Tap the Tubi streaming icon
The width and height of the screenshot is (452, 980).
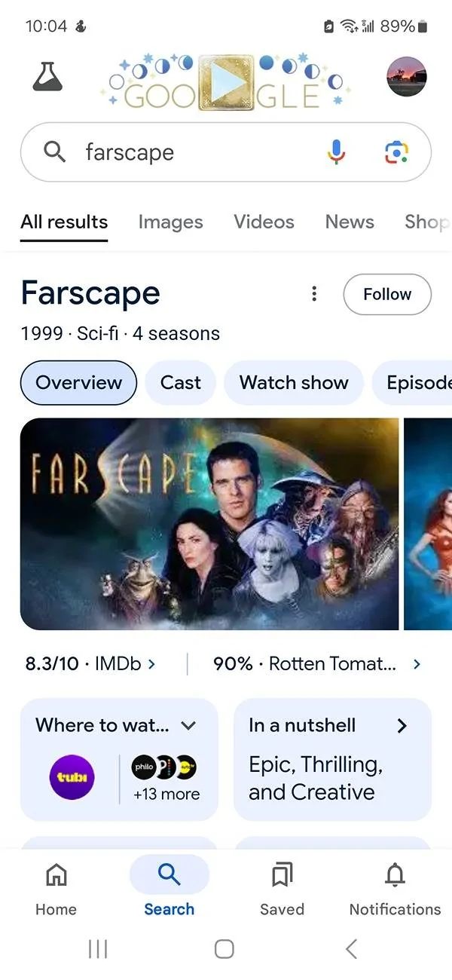click(x=72, y=777)
